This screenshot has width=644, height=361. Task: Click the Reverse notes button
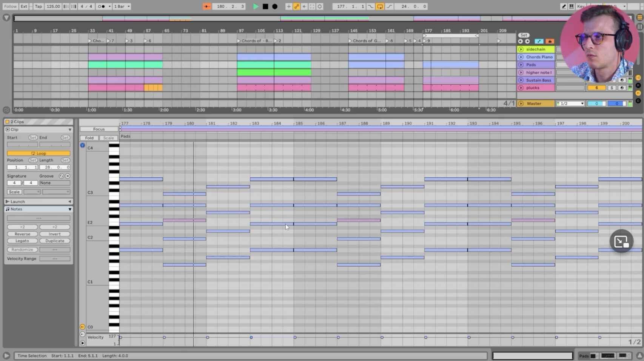(22, 234)
